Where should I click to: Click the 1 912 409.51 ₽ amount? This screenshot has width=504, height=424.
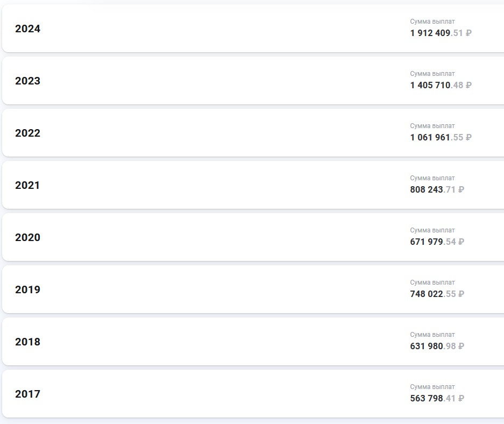coord(441,33)
